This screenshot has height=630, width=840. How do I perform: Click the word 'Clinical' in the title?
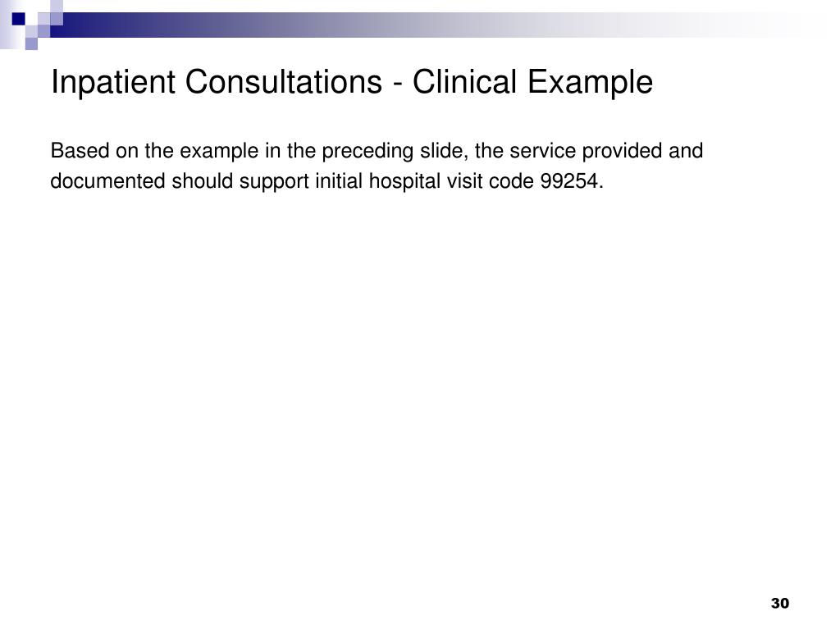[464, 82]
